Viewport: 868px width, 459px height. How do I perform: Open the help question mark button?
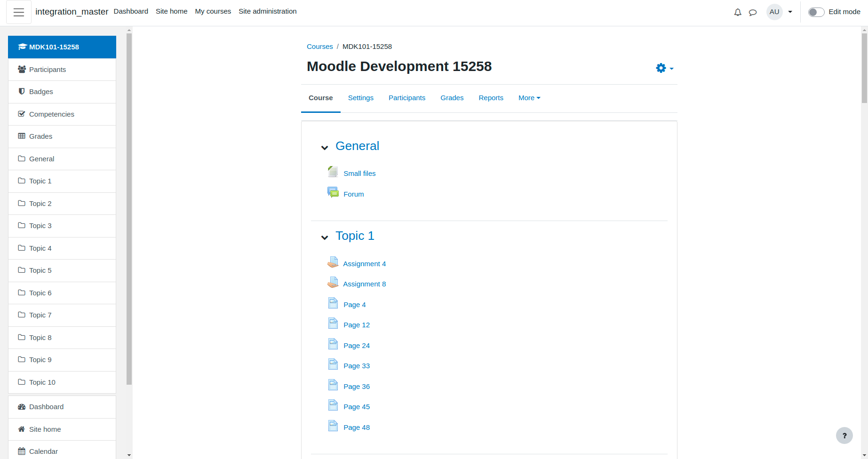tap(844, 435)
